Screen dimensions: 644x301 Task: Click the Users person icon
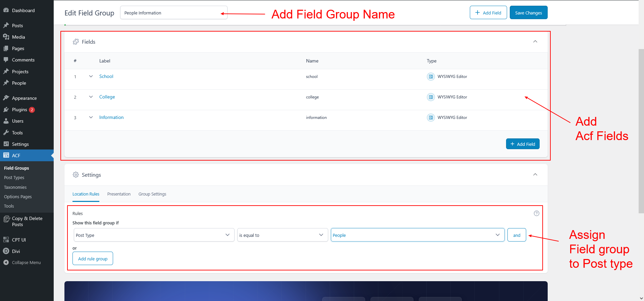(x=6, y=121)
